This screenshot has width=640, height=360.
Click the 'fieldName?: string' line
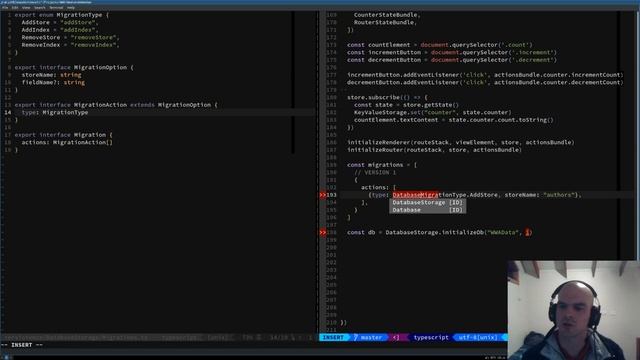(x=53, y=82)
